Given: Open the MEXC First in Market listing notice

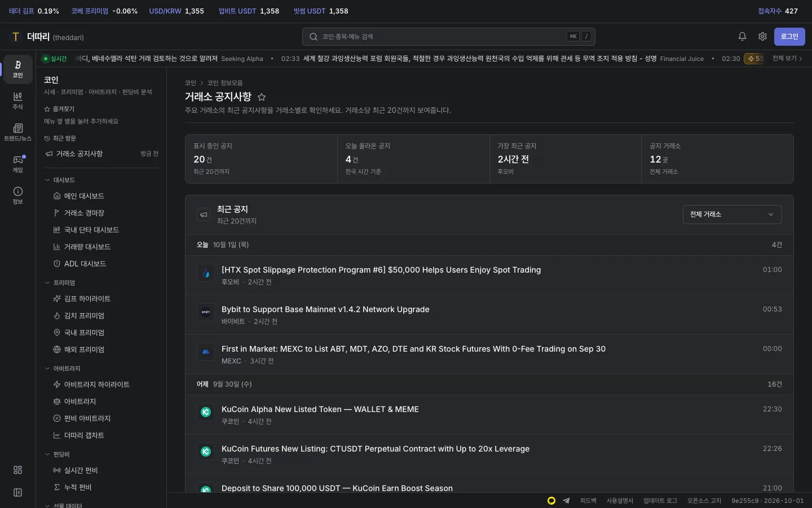Looking at the screenshot, I should (489, 354).
